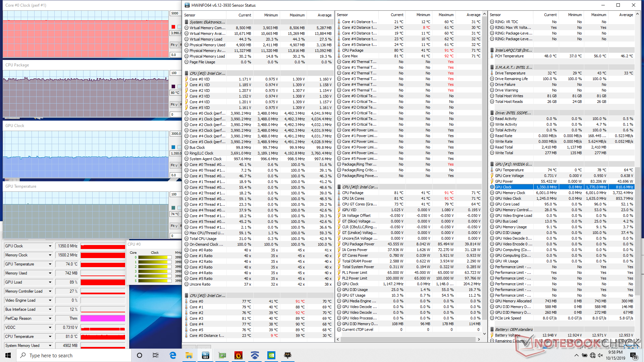Click the Type here to search box
Image resolution: width=644 pixels, height=362 pixels.
tap(74, 355)
